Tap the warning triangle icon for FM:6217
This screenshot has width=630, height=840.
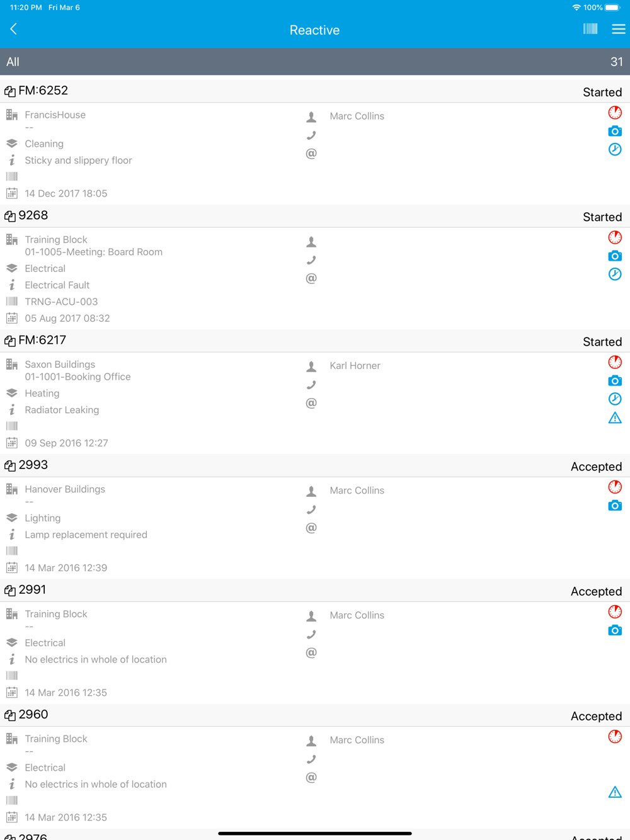pos(615,417)
